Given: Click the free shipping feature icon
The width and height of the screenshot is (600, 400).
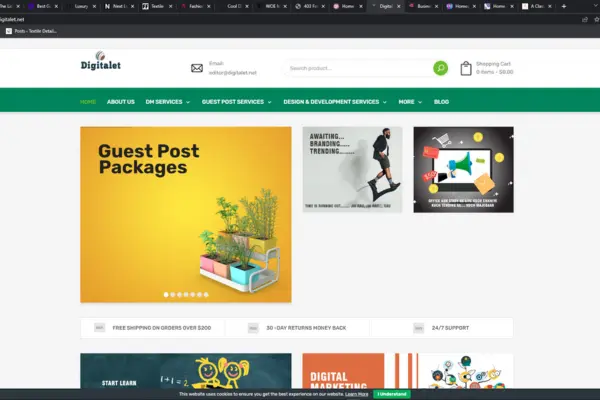Looking at the screenshot, I should (99, 328).
